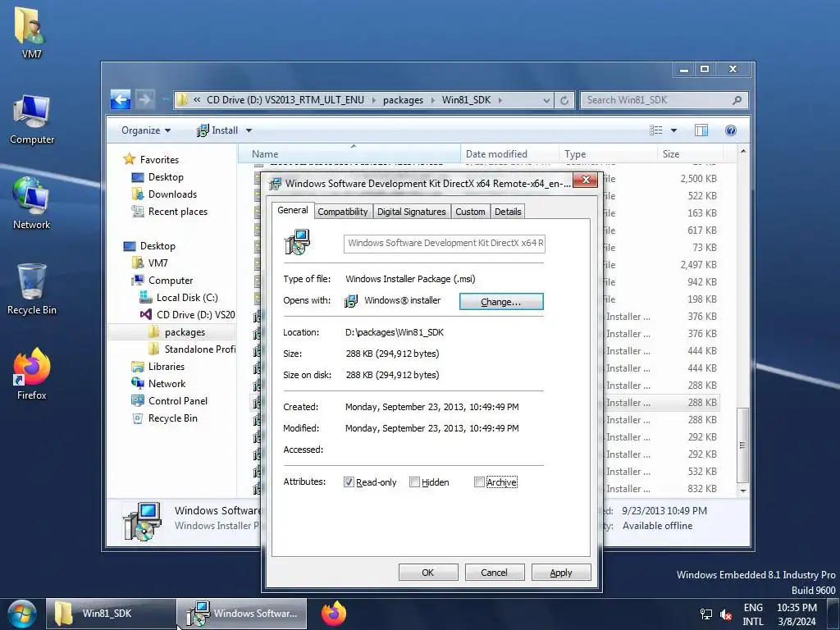Sort by Date modified column header
Image resolution: width=840 pixels, height=630 pixels.
(509, 153)
